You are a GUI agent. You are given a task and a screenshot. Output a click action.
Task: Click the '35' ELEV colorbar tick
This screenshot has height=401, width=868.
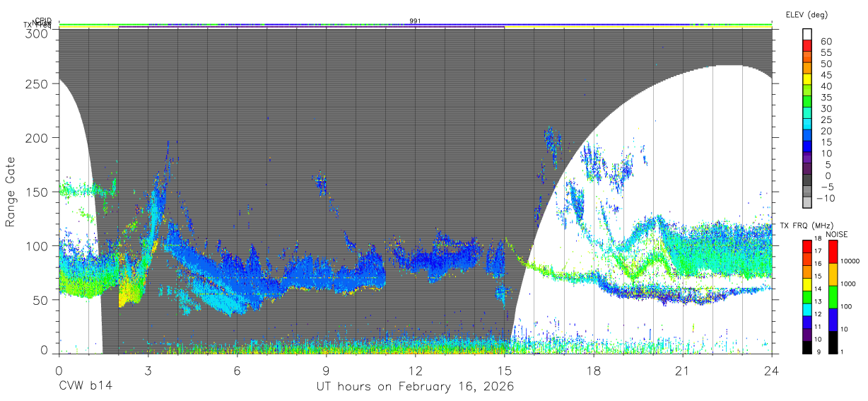point(826,98)
